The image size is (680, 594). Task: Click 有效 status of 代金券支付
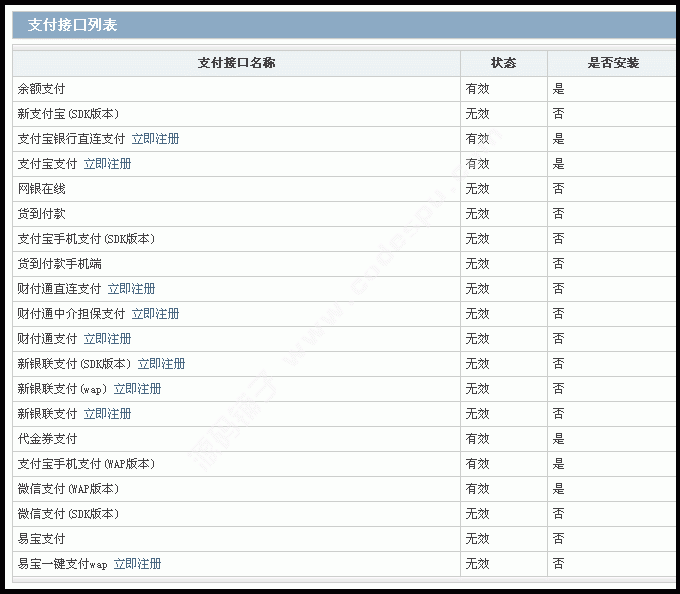(477, 439)
